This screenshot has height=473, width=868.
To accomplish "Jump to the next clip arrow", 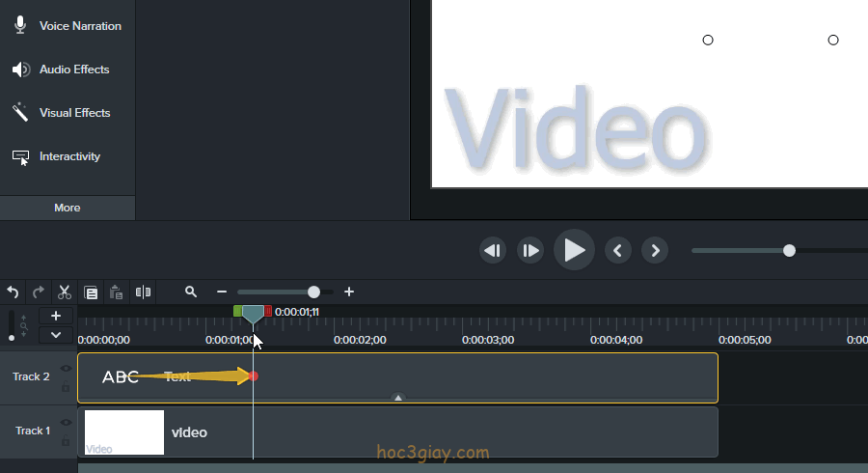I will [656, 251].
